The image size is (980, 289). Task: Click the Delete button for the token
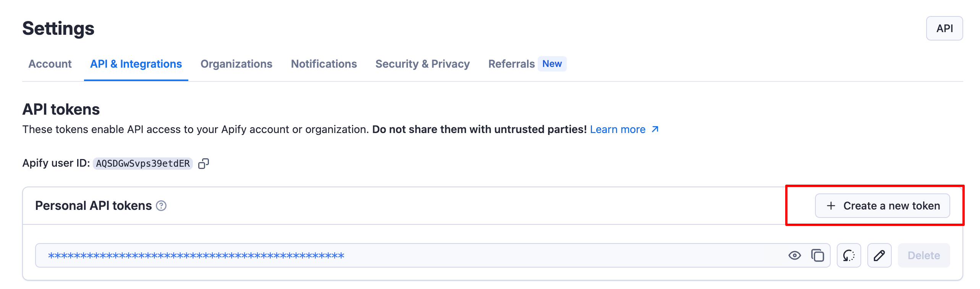pyautogui.click(x=923, y=255)
